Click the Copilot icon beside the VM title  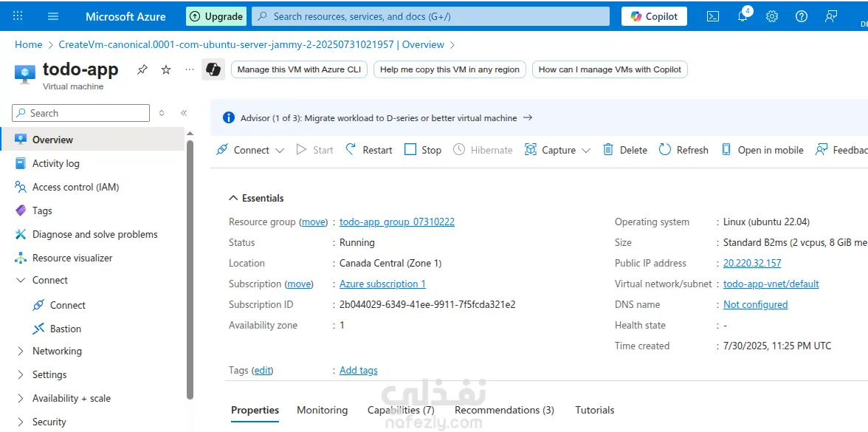213,69
